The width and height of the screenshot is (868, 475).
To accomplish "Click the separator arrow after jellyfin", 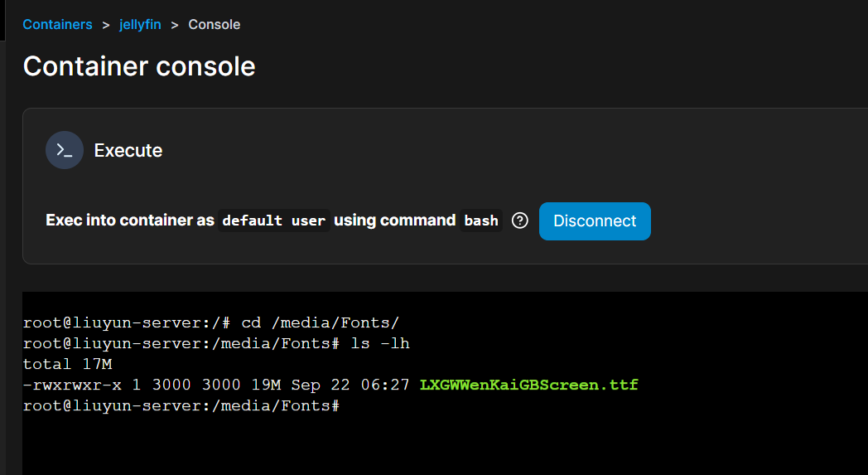I will coord(175,25).
